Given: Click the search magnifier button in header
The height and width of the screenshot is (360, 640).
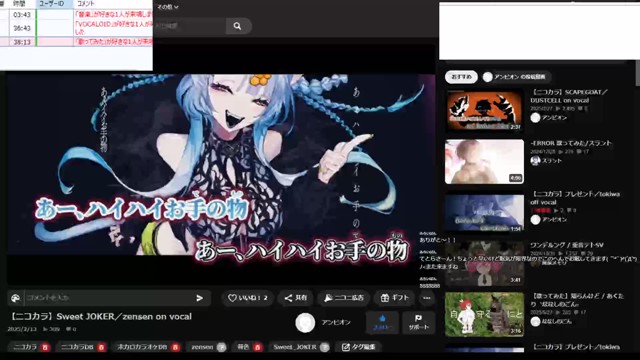Looking at the screenshot, I should pyautogui.click(x=238, y=26).
